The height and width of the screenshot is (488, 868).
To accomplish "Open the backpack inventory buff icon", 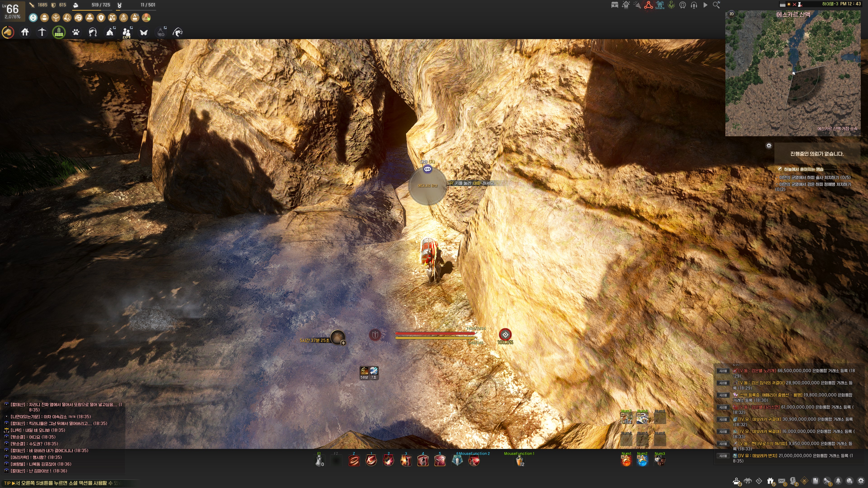I will tap(44, 18).
